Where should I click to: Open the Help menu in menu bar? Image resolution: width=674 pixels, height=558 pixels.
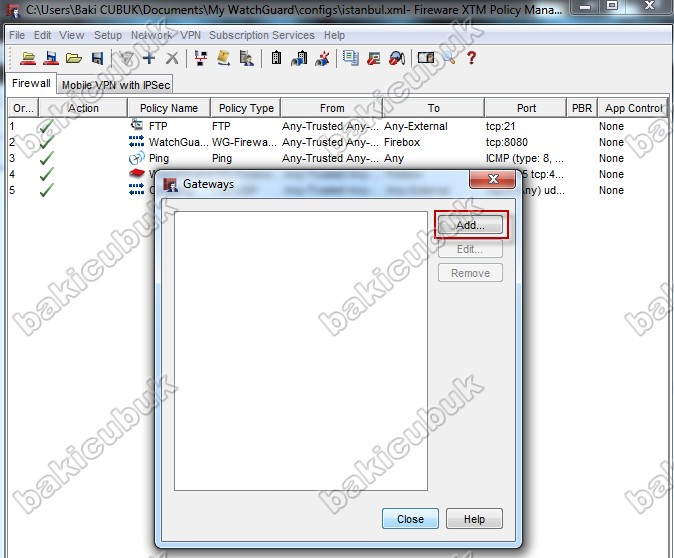tap(334, 35)
